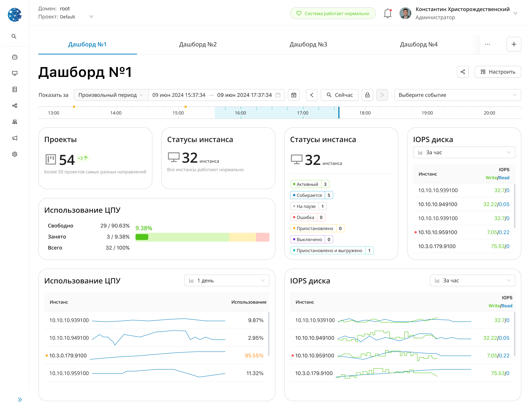Screen dimensions: 532x410
Task: Click the user name Константин Христорождественский
Action: click(463, 9)
